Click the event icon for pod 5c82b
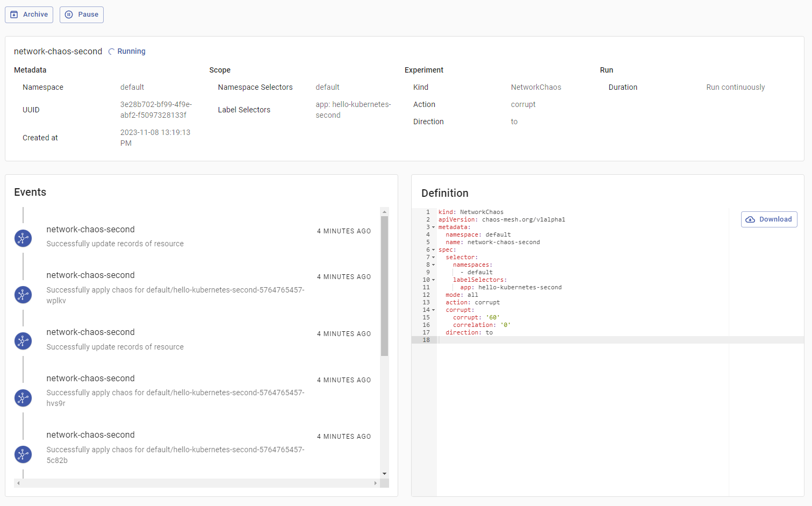The image size is (812, 506). click(x=23, y=454)
